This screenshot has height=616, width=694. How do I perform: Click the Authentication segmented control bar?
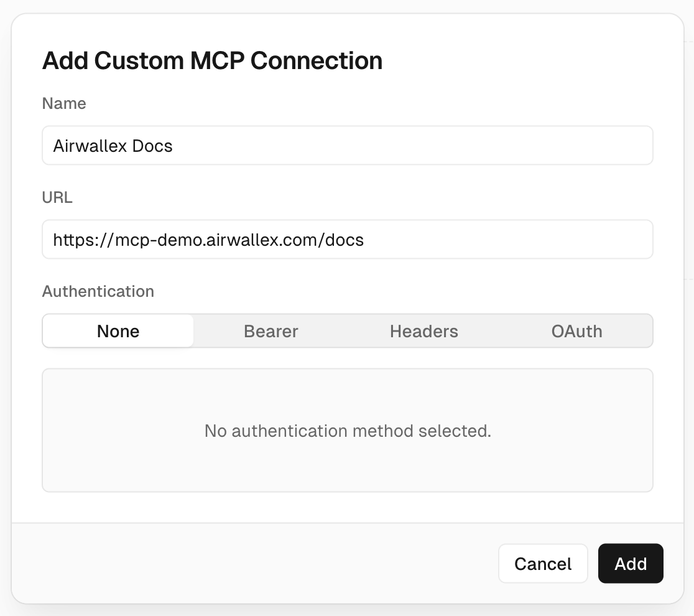pos(348,330)
